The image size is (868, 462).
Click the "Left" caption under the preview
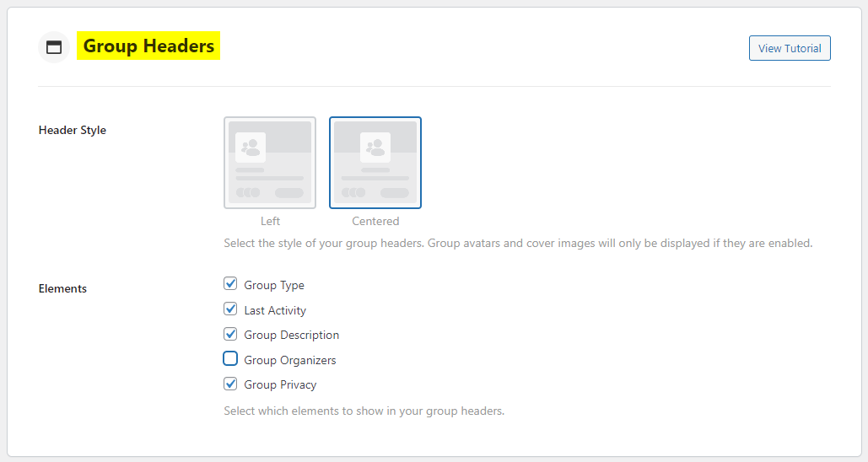[x=270, y=221]
